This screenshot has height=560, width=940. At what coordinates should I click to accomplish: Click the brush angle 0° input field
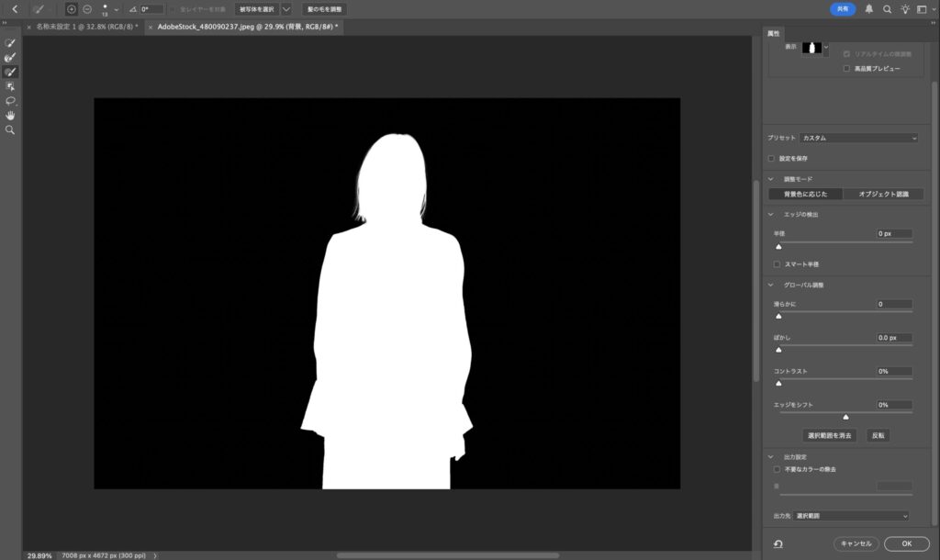click(x=151, y=9)
